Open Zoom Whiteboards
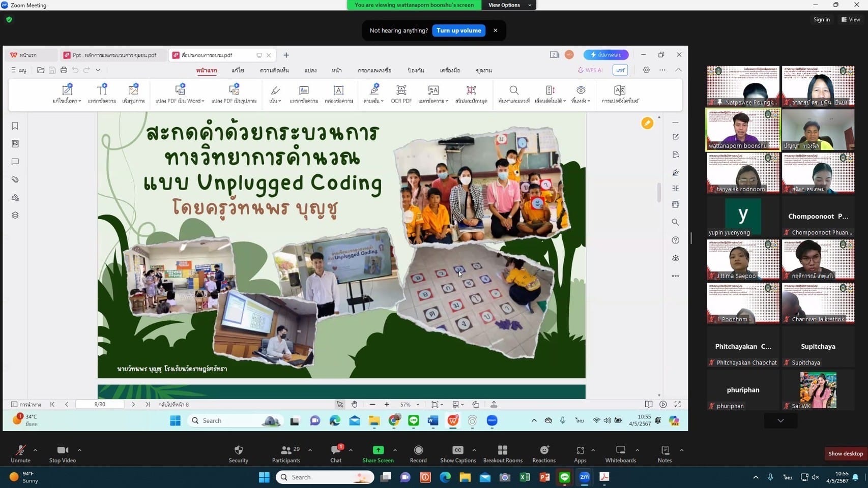The width and height of the screenshot is (868, 488). click(x=620, y=450)
